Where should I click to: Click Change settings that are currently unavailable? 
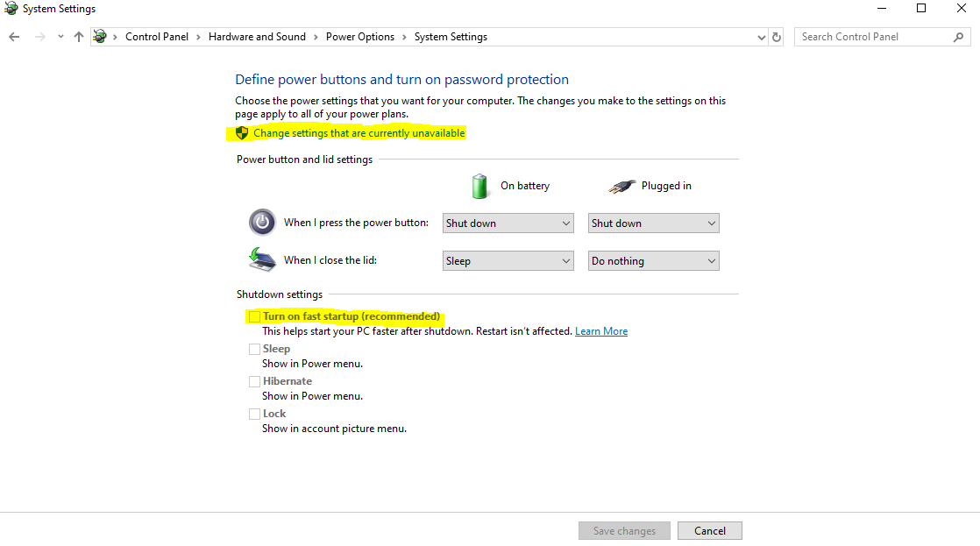359,133
